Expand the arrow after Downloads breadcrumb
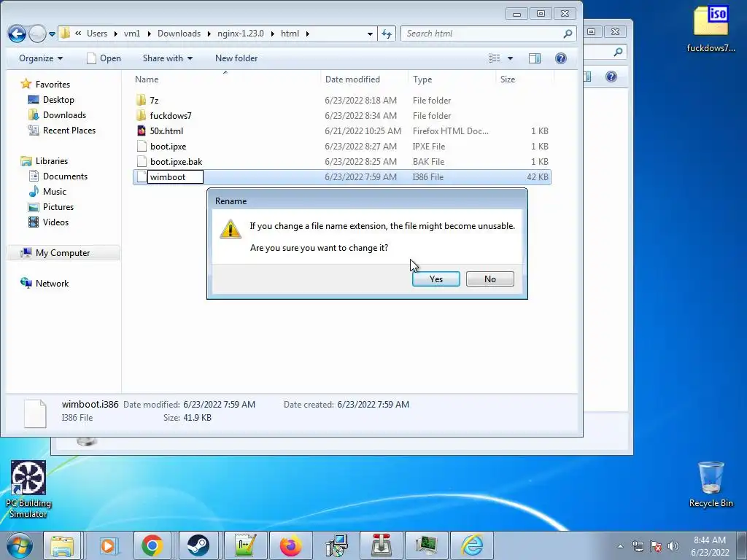 [209, 34]
